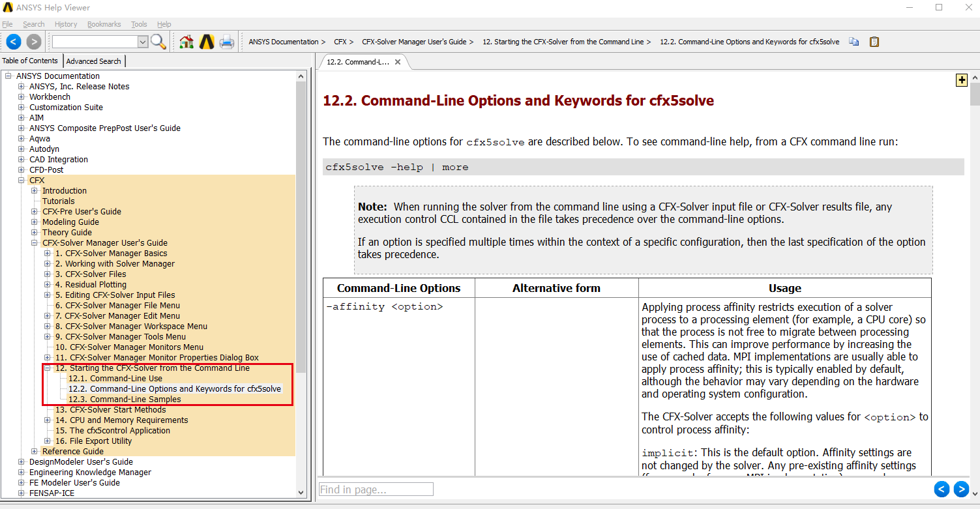Collapse the ANSYS Documentation tree root
Screen dimensions: 980x509
(x=8, y=76)
